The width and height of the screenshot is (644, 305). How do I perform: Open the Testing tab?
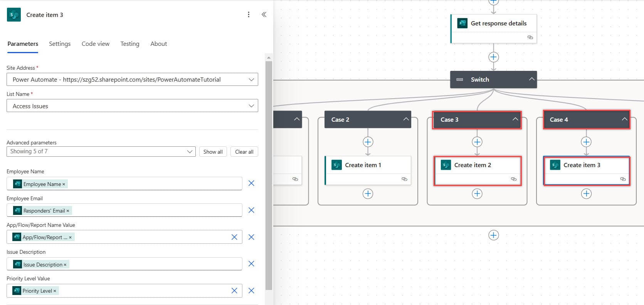(130, 44)
